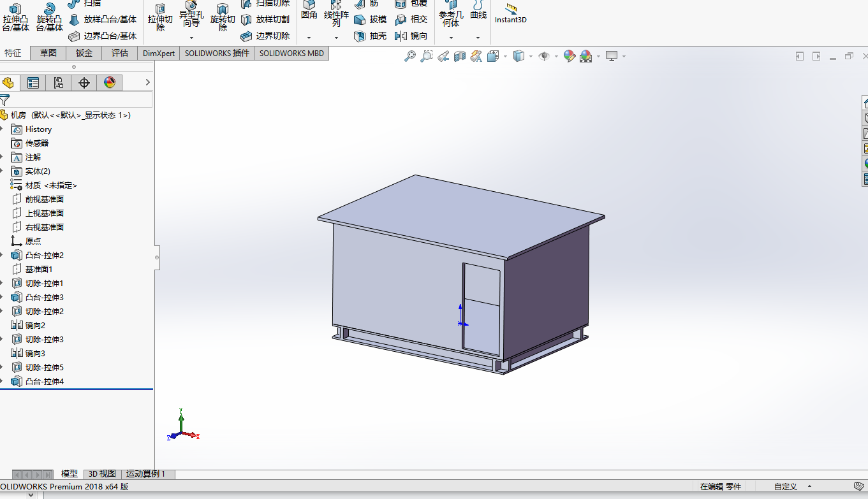Select the 拉伸凸台/基体 extrude boss tool
The width and height of the screenshot is (868, 499).
[x=15, y=17]
